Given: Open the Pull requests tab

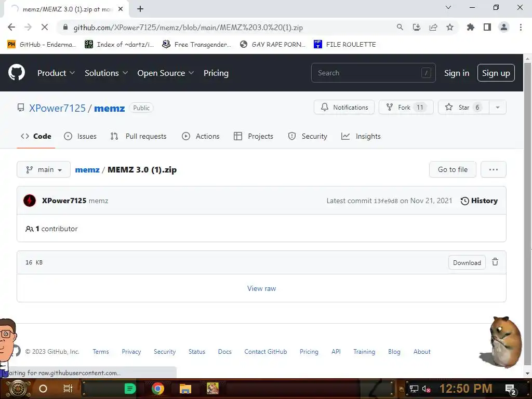Looking at the screenshot, I should click(138, 137).
